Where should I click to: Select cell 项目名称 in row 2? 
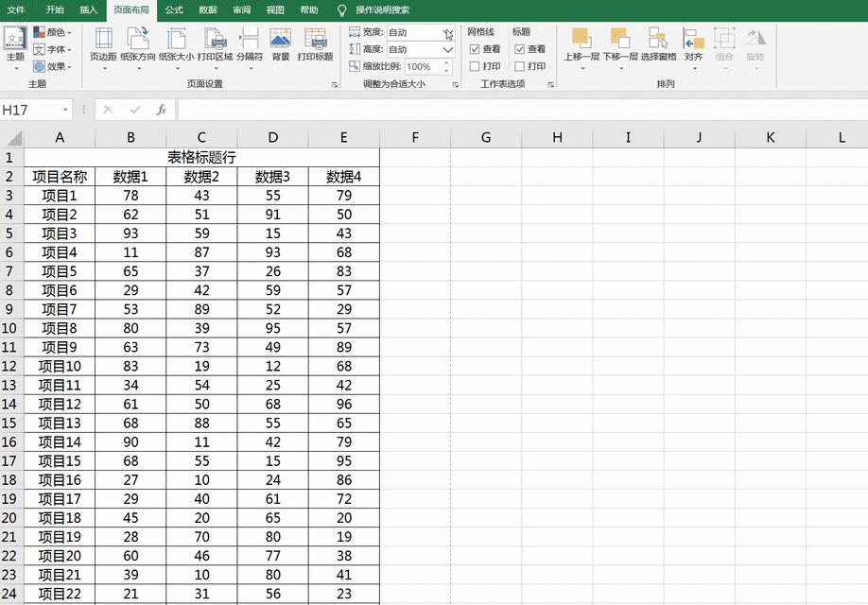tap(60, 177)
